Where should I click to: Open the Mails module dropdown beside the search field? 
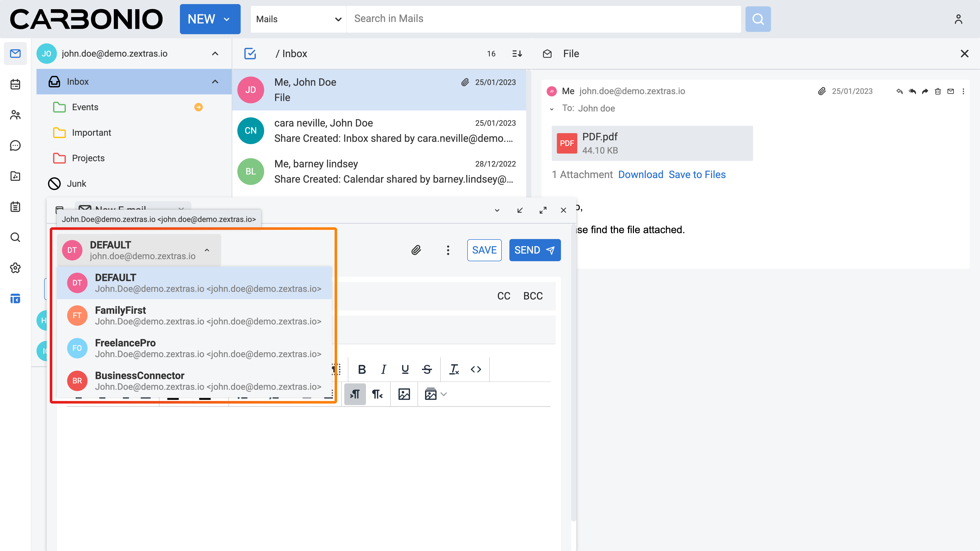click(298, 19)
